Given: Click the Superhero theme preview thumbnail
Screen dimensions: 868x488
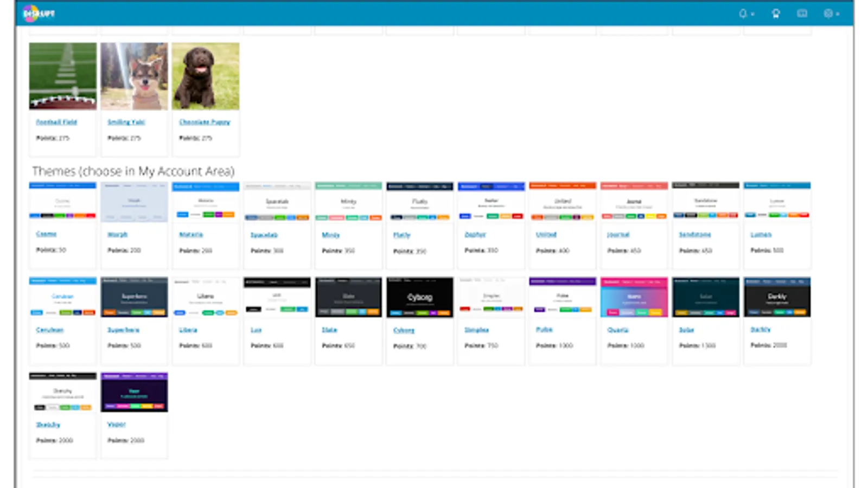Looking at the screenshot, I should click(134, 297).
